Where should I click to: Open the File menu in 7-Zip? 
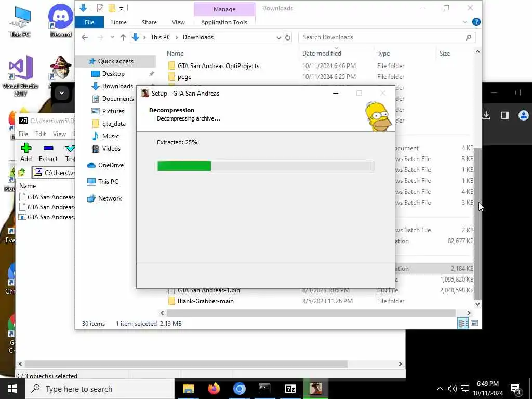[23, 134]
